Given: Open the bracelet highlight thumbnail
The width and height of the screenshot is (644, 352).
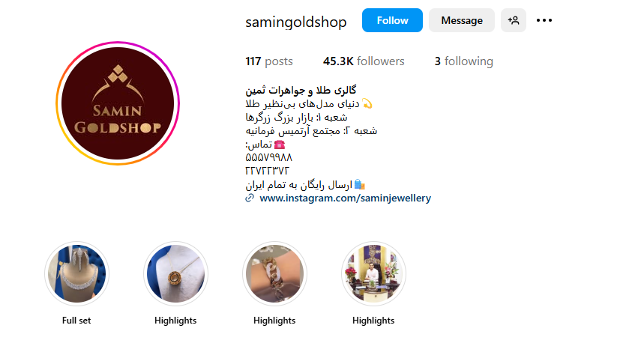Looking at the screenshot, I should [x=274, y=273].
